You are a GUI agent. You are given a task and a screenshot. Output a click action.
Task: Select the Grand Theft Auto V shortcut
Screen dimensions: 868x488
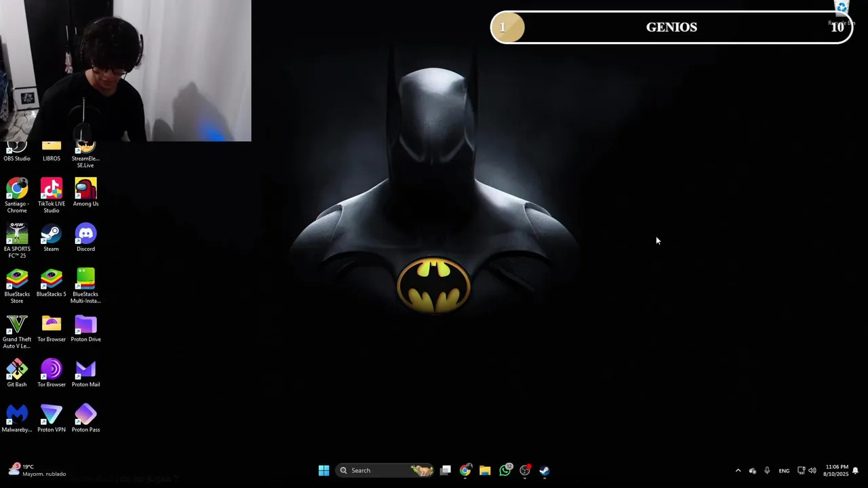pos(17,331)
